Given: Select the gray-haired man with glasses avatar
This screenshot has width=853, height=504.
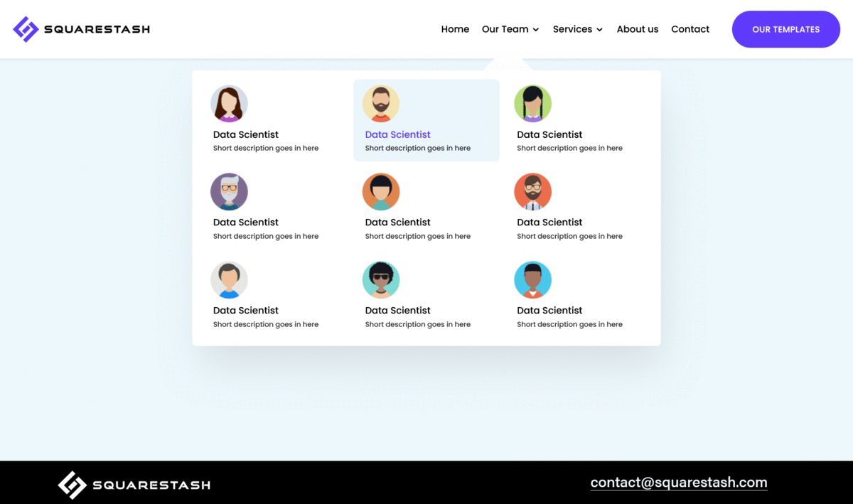Looking at the screenshot, I should (229, 192).
